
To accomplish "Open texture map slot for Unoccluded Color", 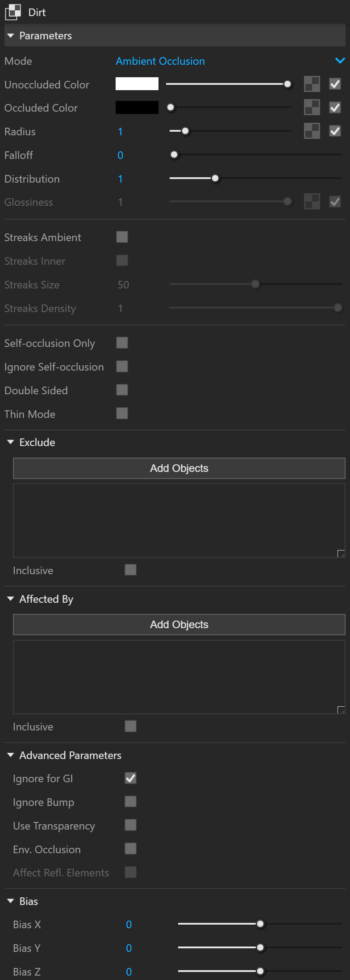I will [x=312, y=84].
